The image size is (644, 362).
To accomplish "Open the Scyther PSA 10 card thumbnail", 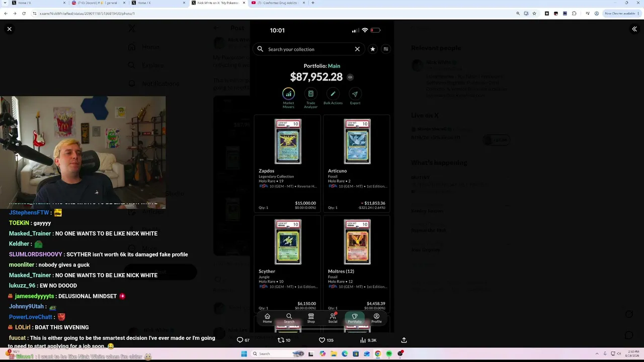I will click(288, 242).
